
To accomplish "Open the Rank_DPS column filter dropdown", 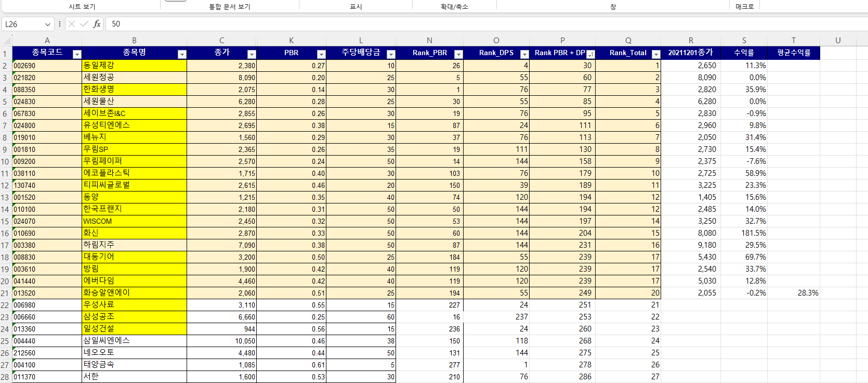I will click(524, 54).
